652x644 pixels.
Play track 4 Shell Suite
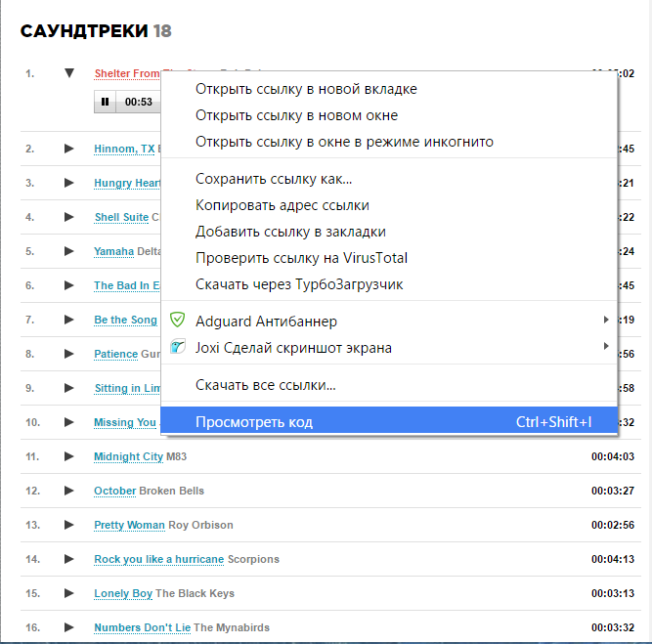point(69,217)
